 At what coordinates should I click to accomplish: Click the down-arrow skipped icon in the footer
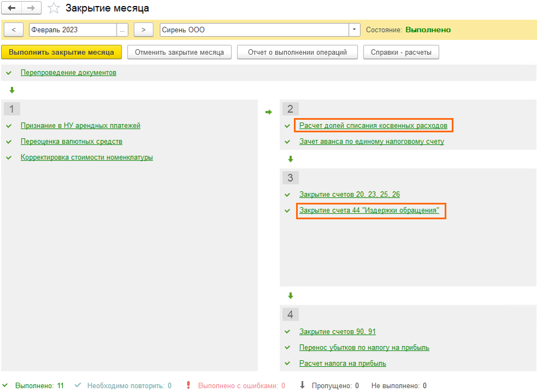click(302, 385)
